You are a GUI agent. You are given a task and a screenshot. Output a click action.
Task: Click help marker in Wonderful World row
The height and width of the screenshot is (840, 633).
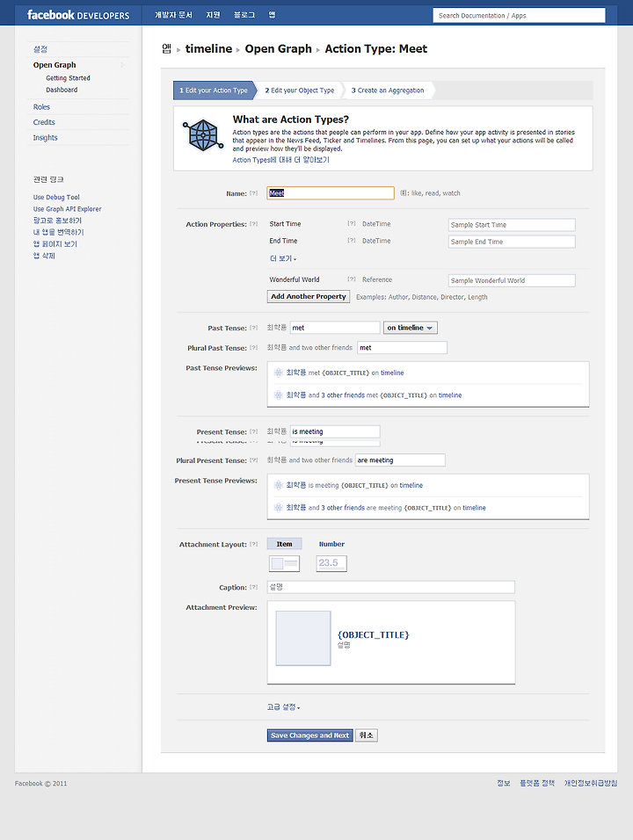352,279
